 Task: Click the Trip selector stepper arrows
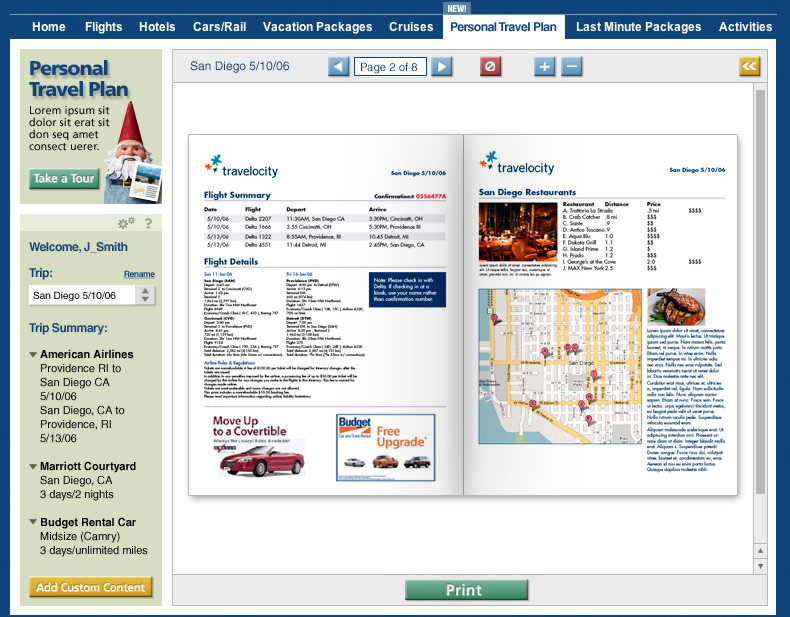pos(145,295)
